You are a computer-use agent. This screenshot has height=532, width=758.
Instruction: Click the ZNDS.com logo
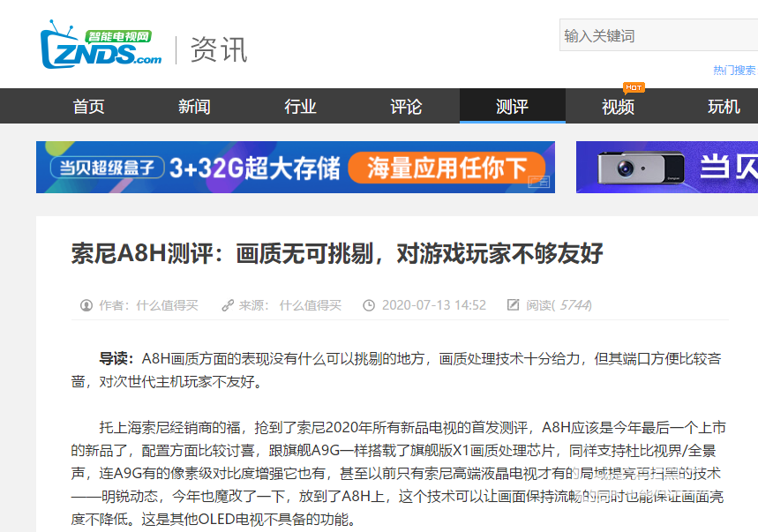101,44
